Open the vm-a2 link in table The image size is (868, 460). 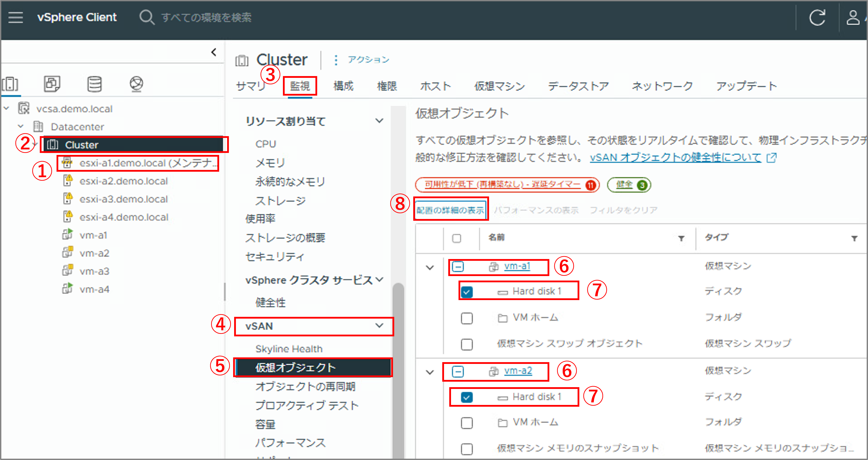(x=518, y=371)
